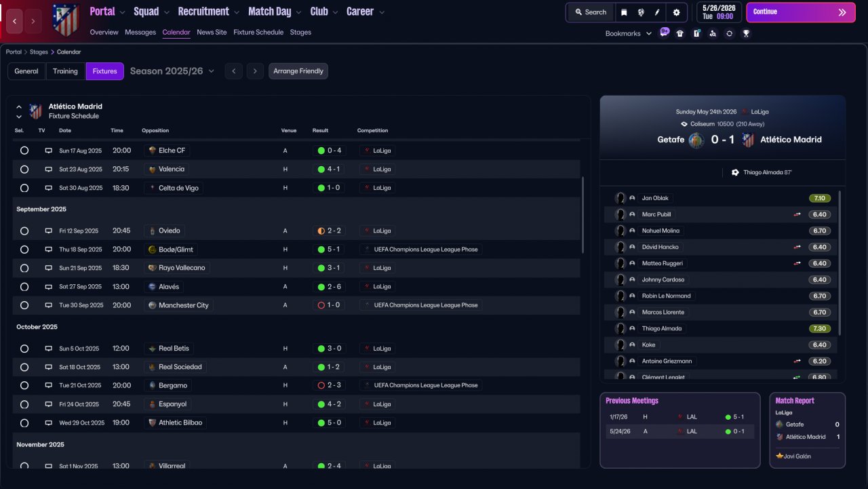
Task: Click the TV icon in Elche CF row
Action: (49, 151)
